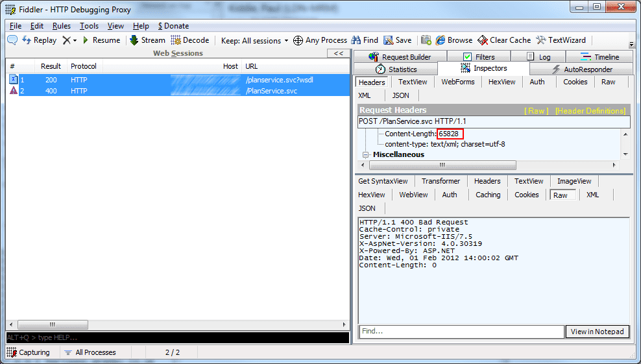This screenshot has width=641, height=364.
Task: Select session 1 planservice.svc?wsdl row
Action: point(178,80)
